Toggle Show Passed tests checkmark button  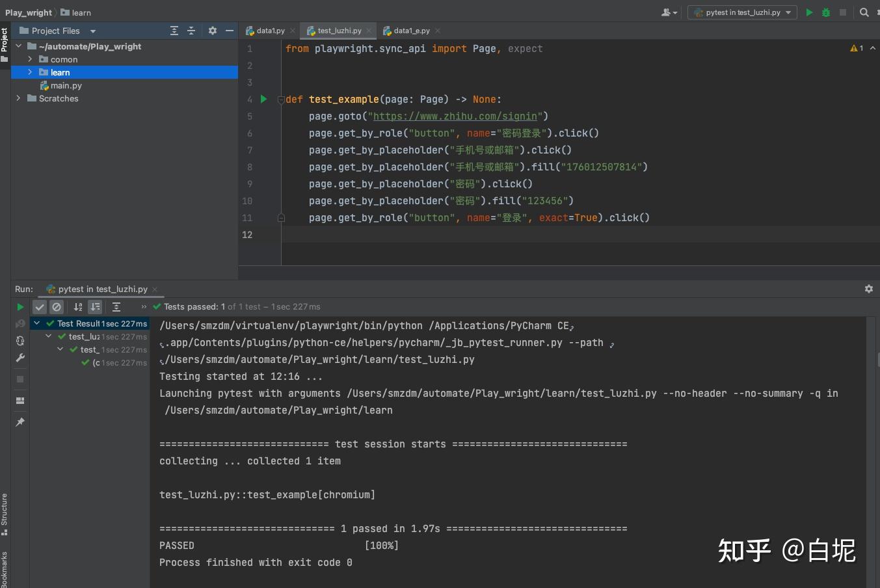[x=40, y=307]
